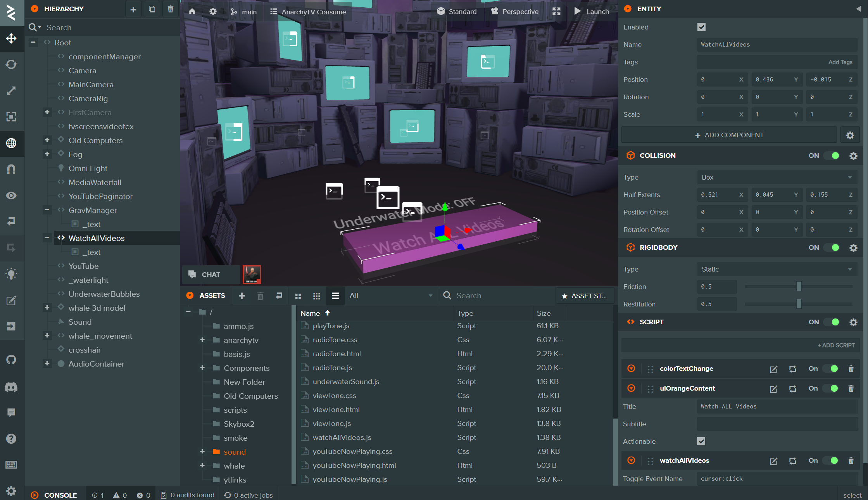Switch assets to large grid view
This screenshot has height=500, width=868.
pos(298,296)
